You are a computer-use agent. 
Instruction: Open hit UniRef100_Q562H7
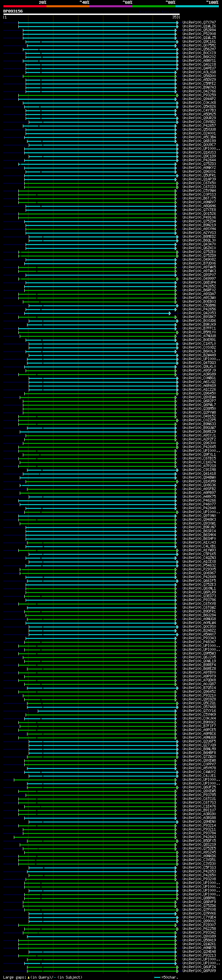[199, 49]
